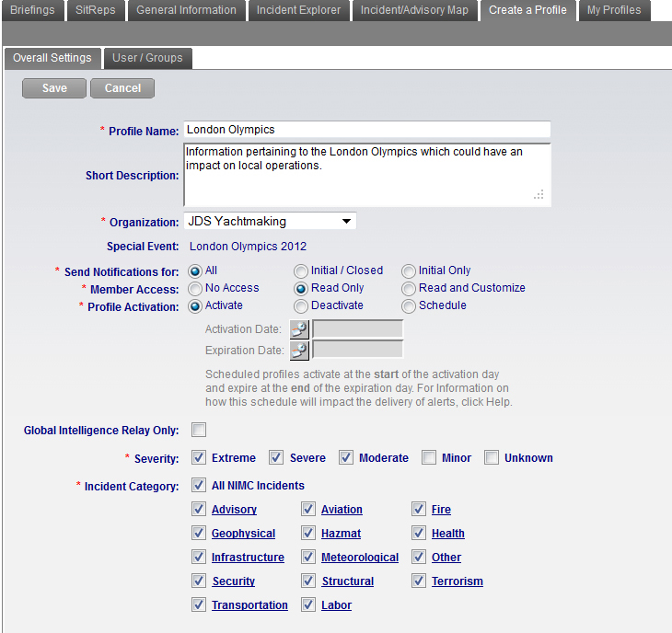Uncheck the Hazmat incident category checkbox
The width and height of the screenshot is (672, 633).
[x=308, y=533]
